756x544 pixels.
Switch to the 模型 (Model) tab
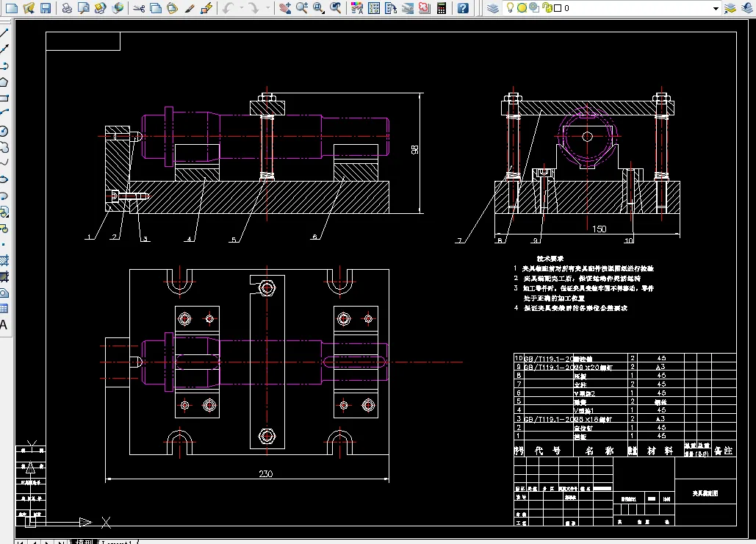pyautogui.click(x=84, y=541)
